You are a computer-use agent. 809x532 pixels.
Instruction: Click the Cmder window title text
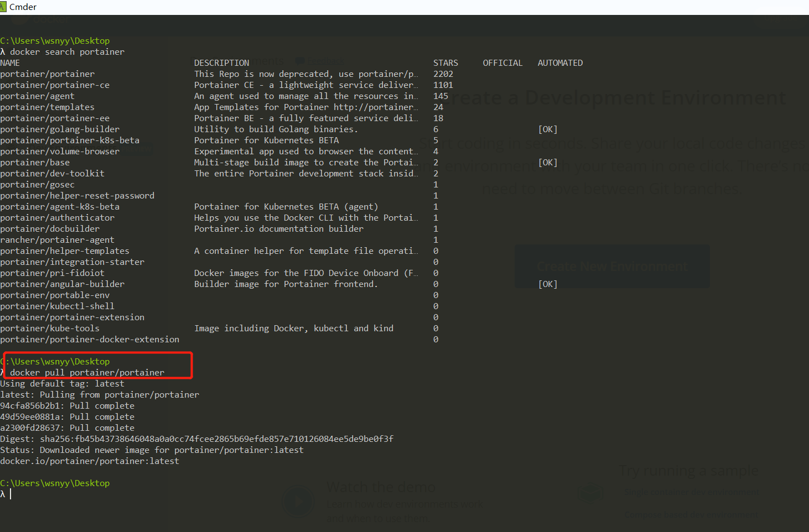pyautogui.click(x=23, y=7)
